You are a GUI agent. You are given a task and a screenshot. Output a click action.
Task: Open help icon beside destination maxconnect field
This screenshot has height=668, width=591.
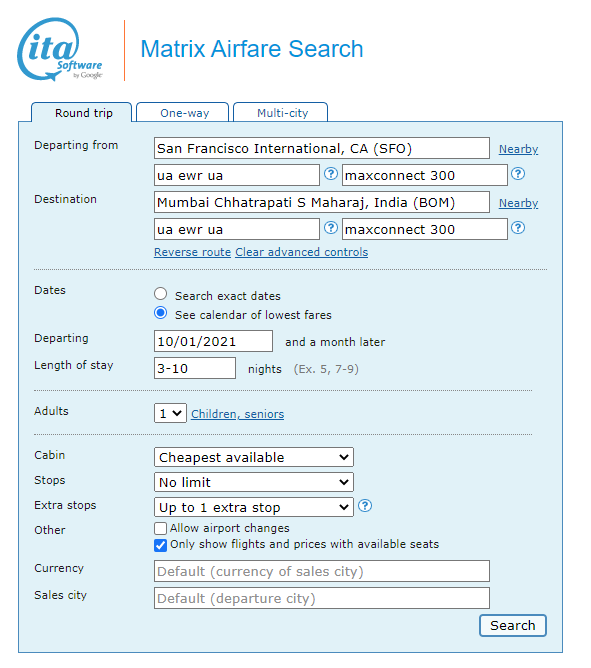pos(518,228)
